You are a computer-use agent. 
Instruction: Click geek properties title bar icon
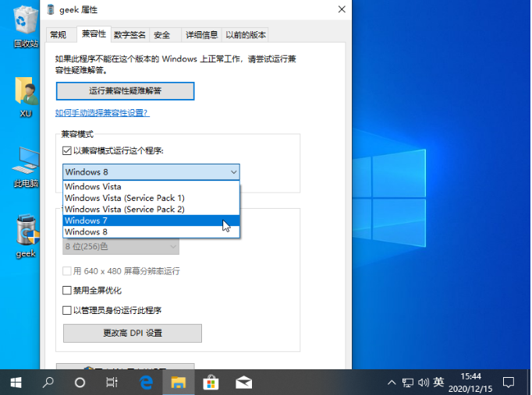[51, 9]
